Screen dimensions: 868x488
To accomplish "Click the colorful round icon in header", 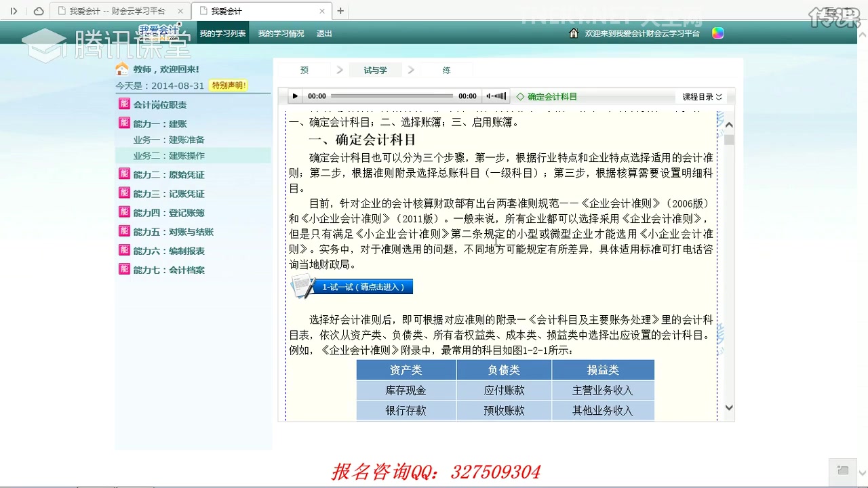I will coord(717,33).
